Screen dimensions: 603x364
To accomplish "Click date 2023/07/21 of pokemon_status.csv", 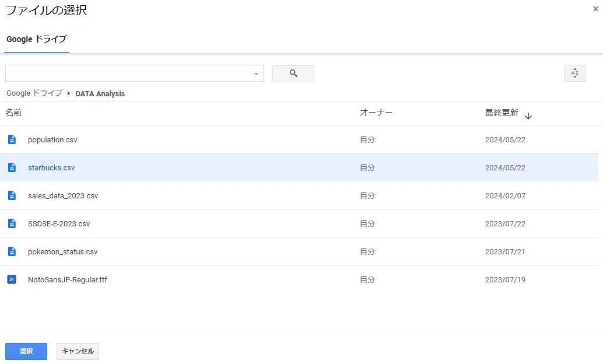I will 505,251.
